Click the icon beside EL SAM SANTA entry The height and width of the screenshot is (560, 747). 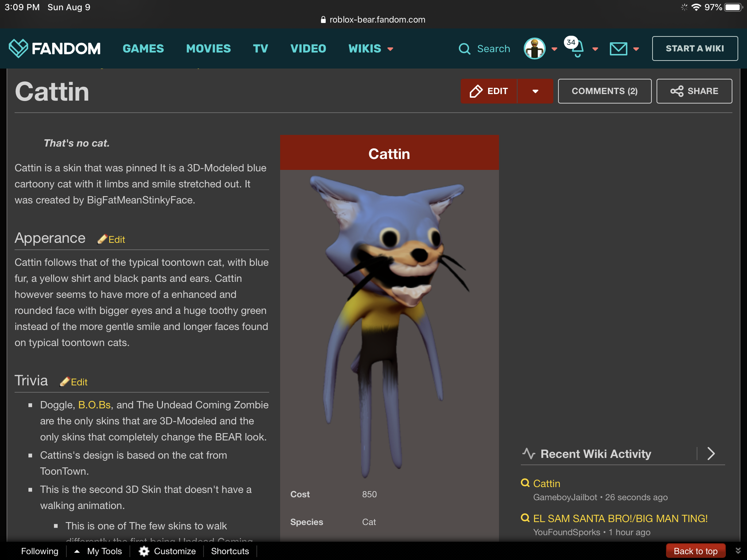tap(525, 518)
